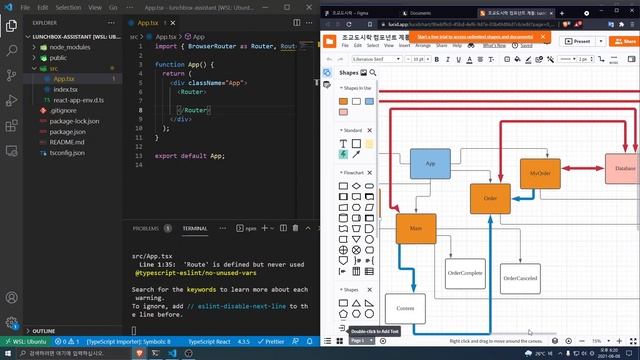Toggle VS Code notifications bell
Image resolution: width=640 pixels, height=360 pixels.
pos(310,341)
